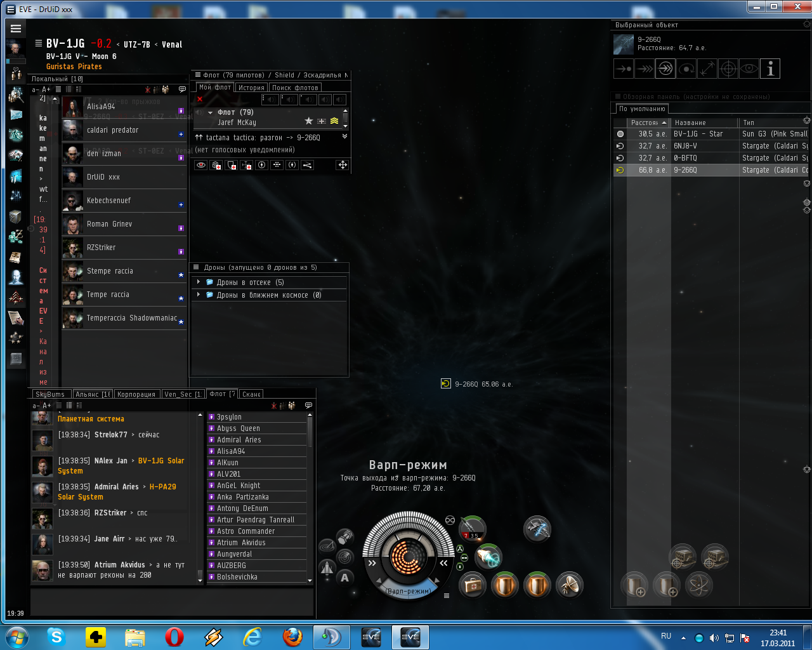
Task: Open the journal book icon in the sidebar
Action: point(16,257)
